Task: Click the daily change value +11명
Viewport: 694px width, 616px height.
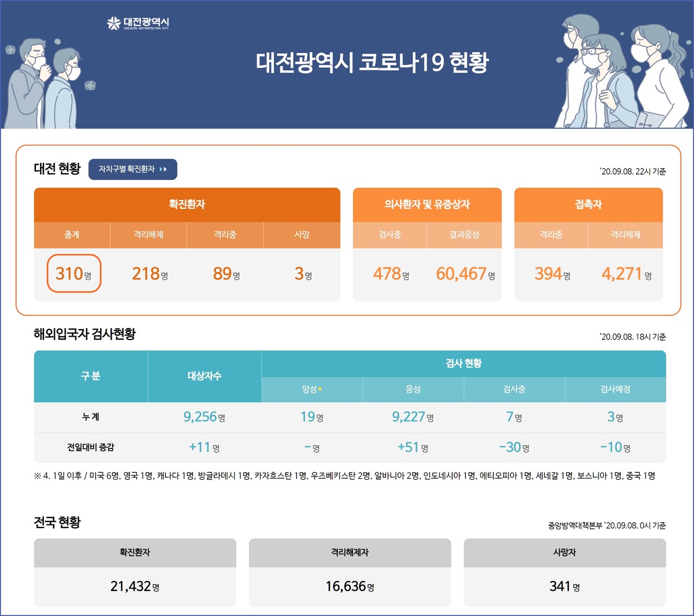Action: coord(204,447)
